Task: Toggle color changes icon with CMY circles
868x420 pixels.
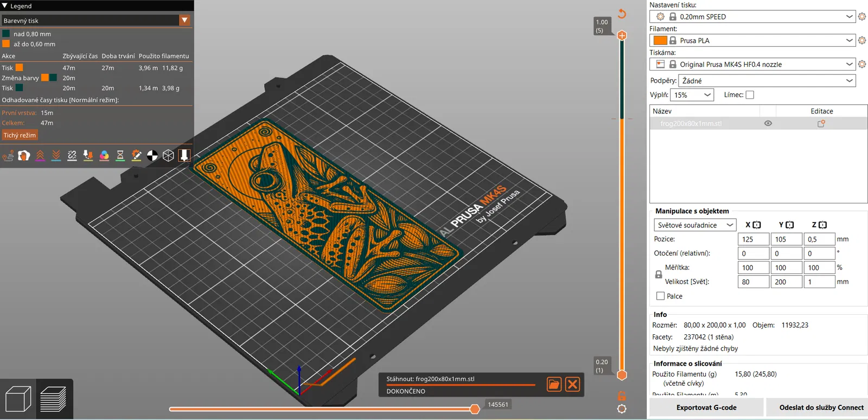Action: pos(104,156)
